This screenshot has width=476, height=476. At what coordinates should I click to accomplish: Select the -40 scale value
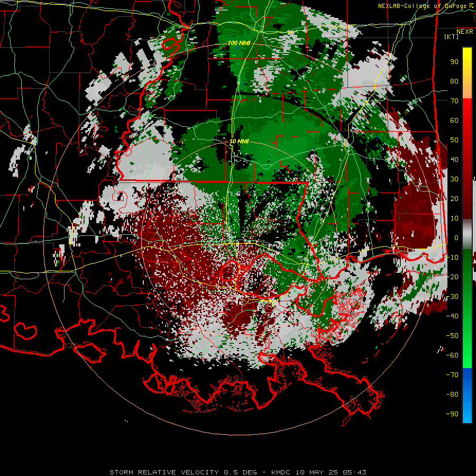tap(452, 316)
